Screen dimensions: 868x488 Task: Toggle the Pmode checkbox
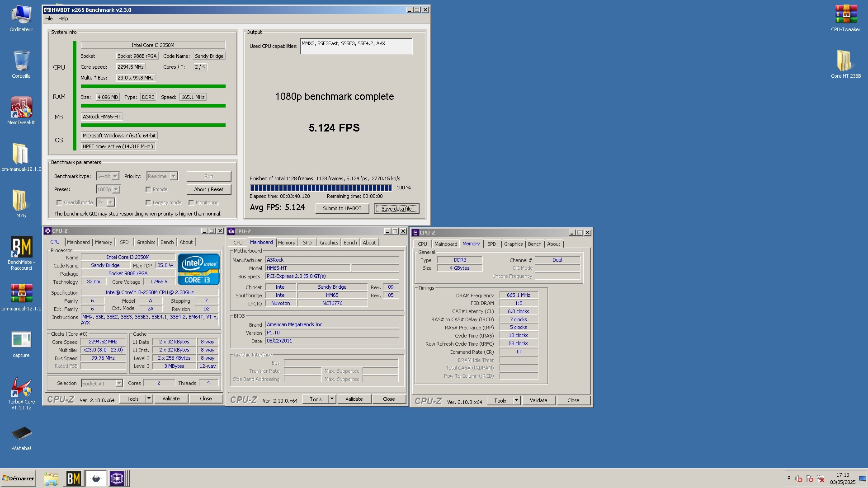148,189
